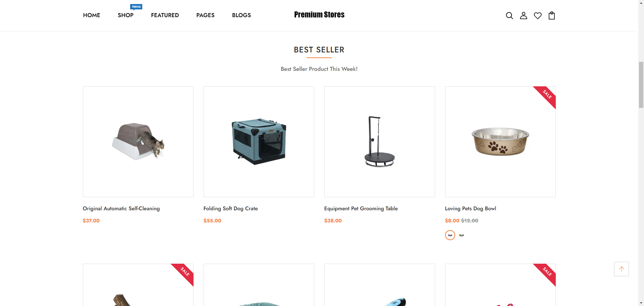The height and width of the screenshot is (306, 644).
Task: Open the user account icon
Action: coord(523,15)
